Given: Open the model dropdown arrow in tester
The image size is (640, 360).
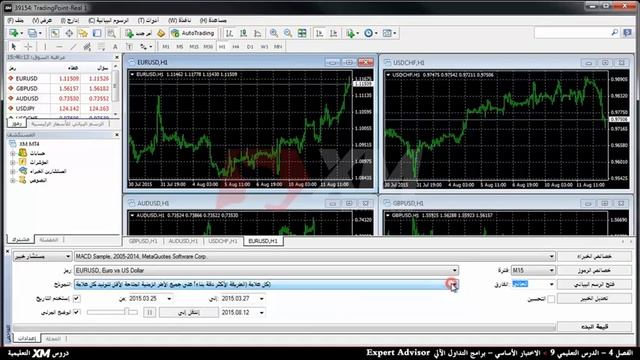Looking at the screenshot, I should 454,284.
